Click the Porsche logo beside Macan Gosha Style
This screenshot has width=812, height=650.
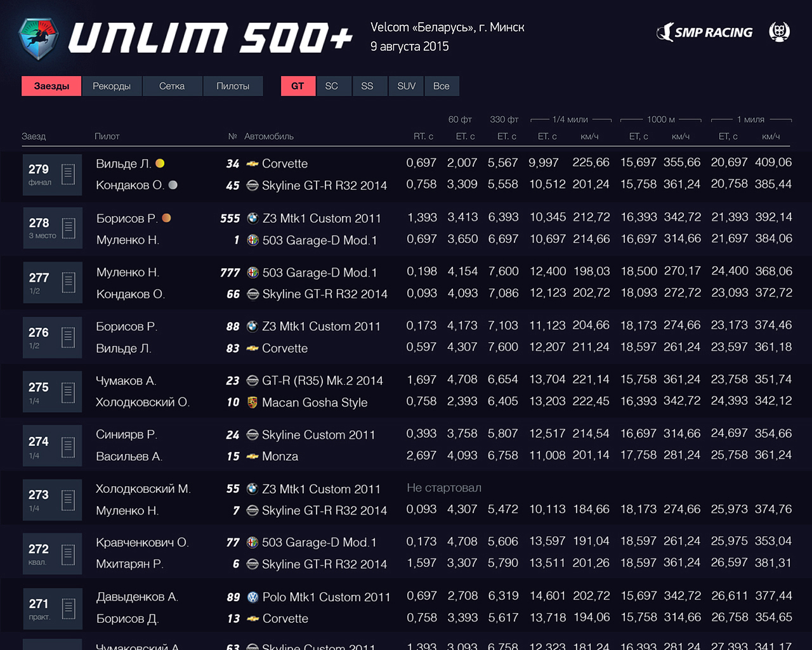[x=252, y=402]
